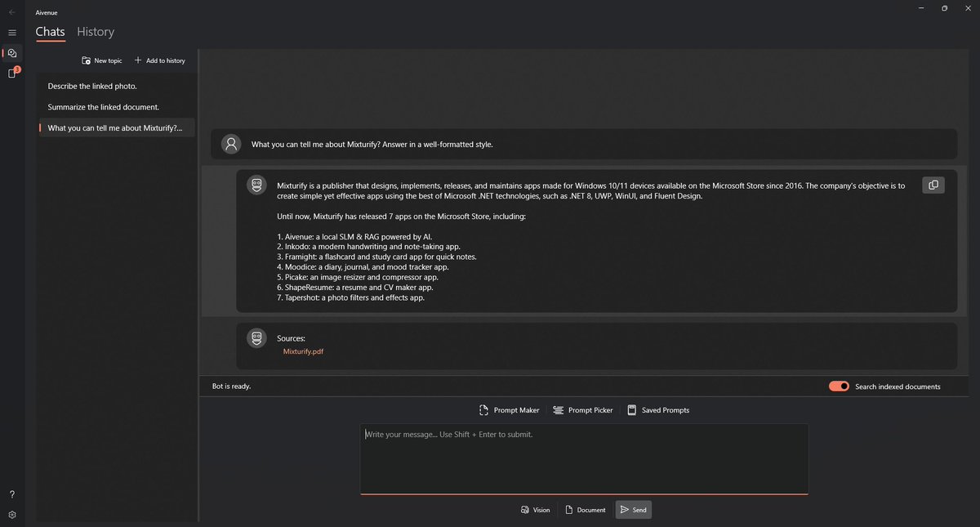The width and height of the screenshot is (980, 527).
Task: Open Prompt Picker
Action: tap(583, 410)
